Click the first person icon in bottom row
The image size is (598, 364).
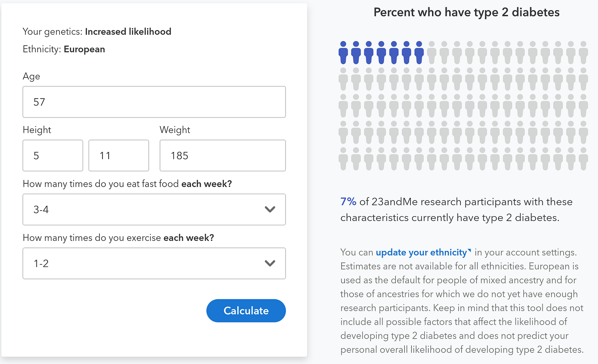343,159
